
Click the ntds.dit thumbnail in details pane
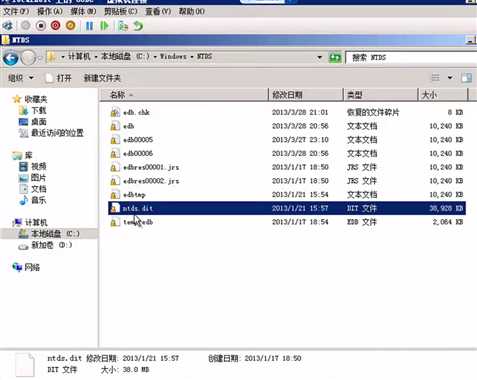pos(25,365)
